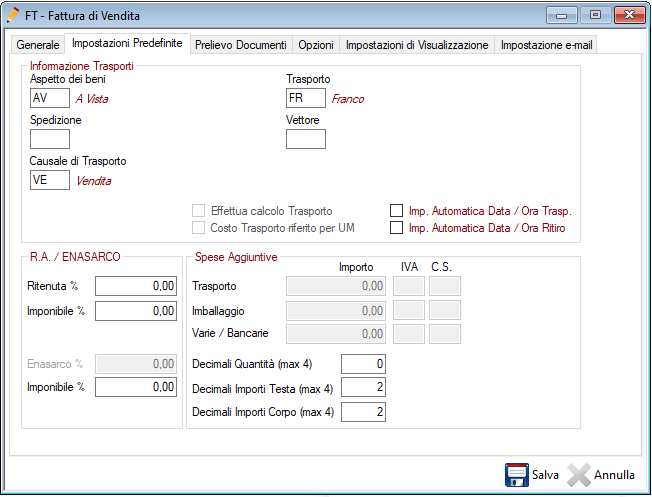Open the Impostazione e-mail tab
The height and width of the screenshot is (497, 652).
pos(546,45)
